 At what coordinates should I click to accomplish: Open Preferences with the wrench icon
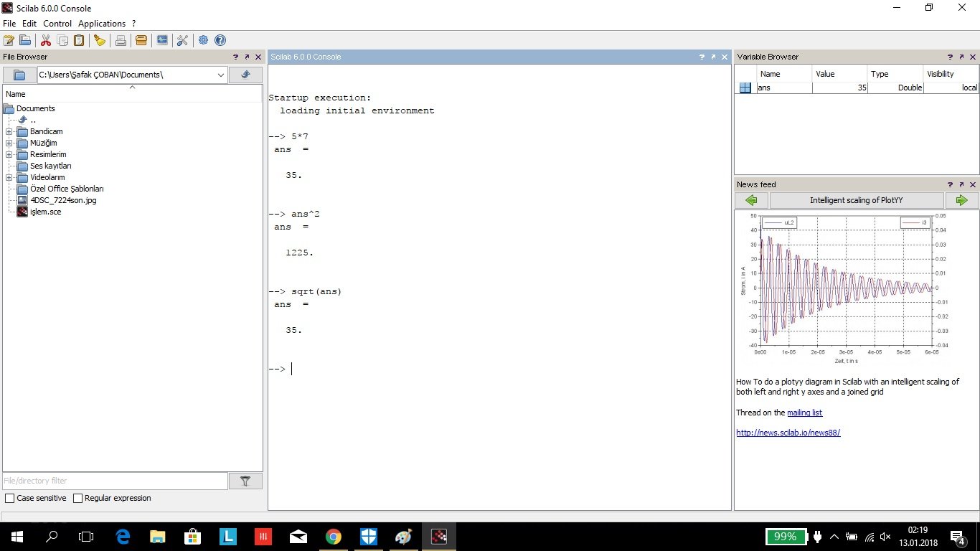182,40
